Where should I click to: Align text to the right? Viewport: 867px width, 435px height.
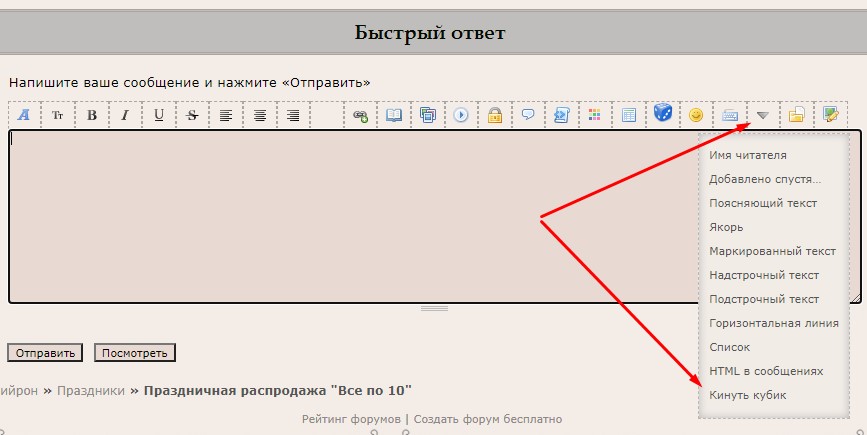click(293, 115)
